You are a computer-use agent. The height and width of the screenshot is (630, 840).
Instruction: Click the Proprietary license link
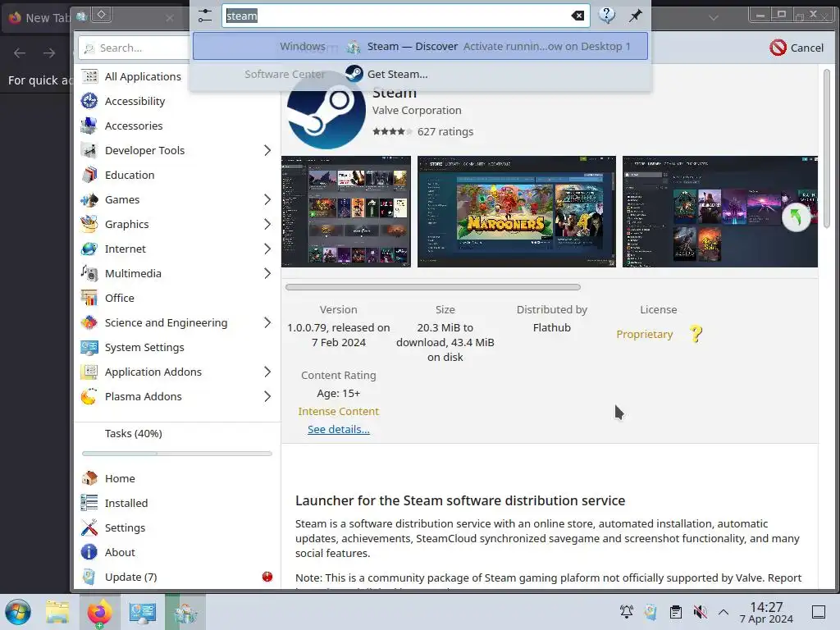(645, 335)
